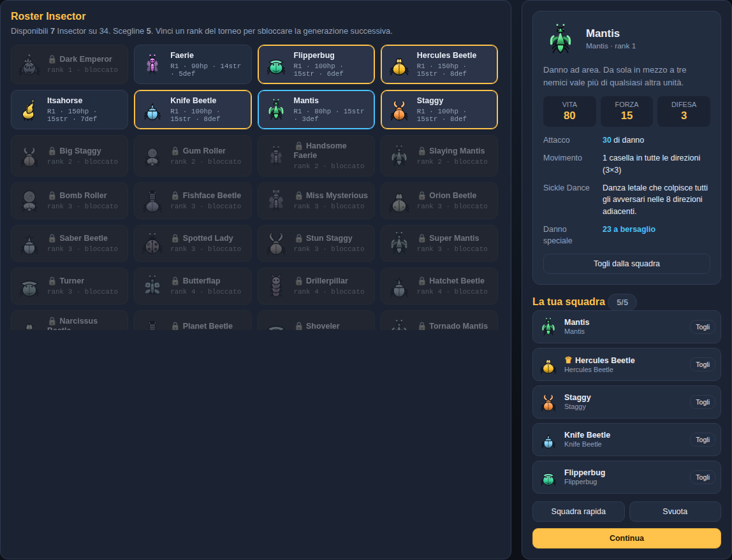Click the Mantis icon in squad list

click(x=548, y=327)
